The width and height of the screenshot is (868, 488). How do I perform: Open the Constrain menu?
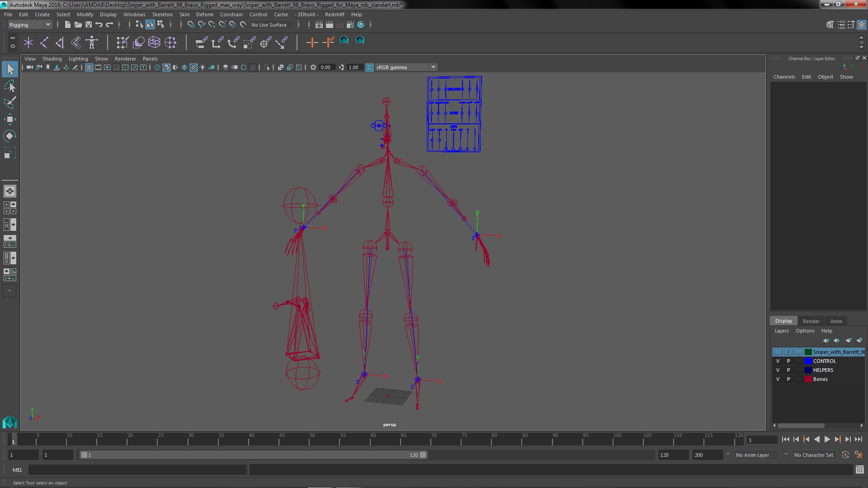point(231,14)
